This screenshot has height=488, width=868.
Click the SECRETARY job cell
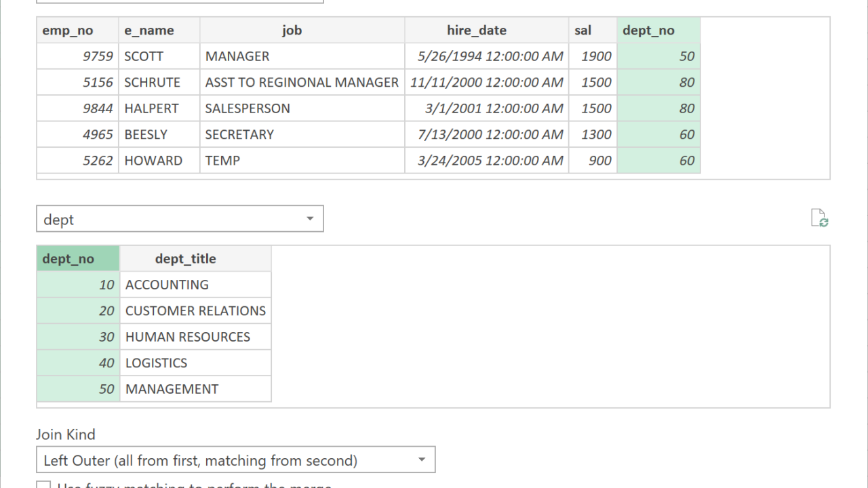(x=239, y=134)
